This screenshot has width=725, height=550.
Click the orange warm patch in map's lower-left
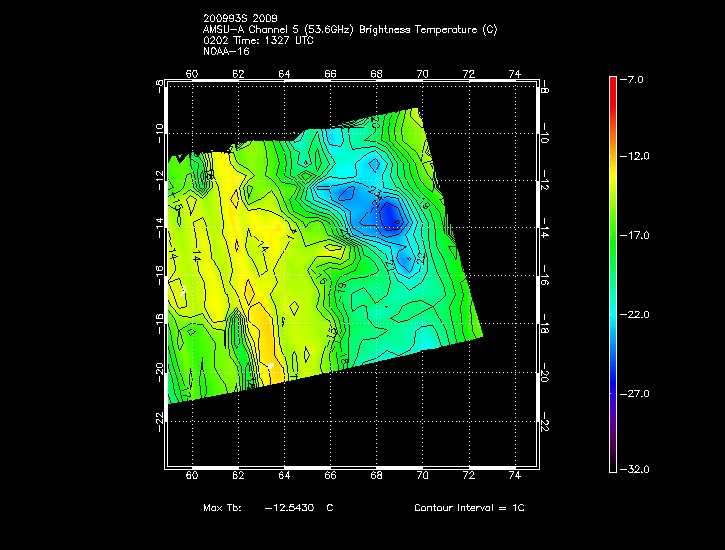[257, 327]
